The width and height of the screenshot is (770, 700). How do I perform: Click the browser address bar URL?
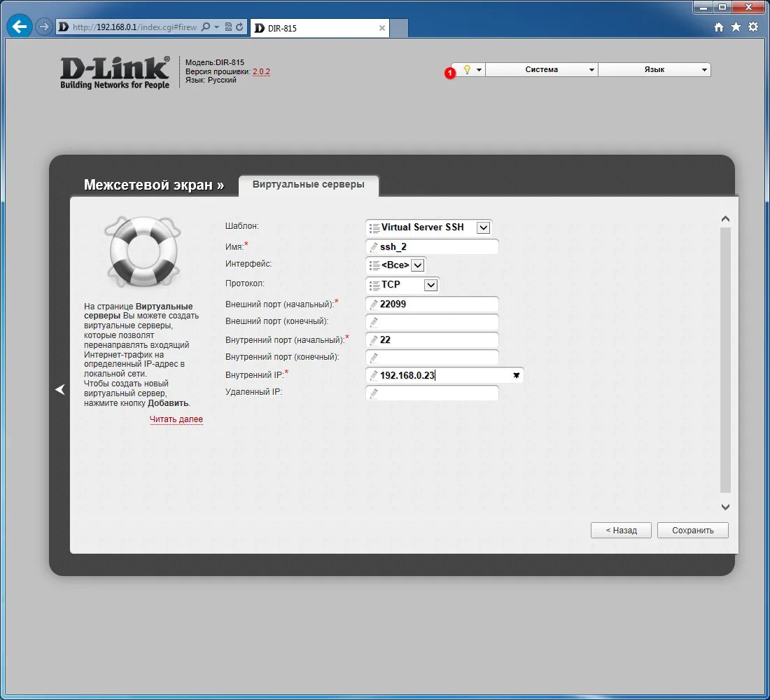pos(134,27)
